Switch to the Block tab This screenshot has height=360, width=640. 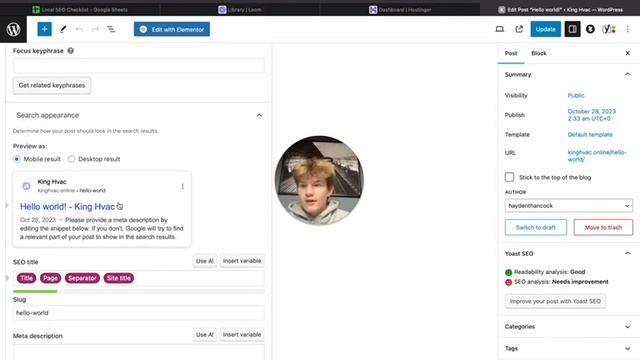click(x=539, y=53)
